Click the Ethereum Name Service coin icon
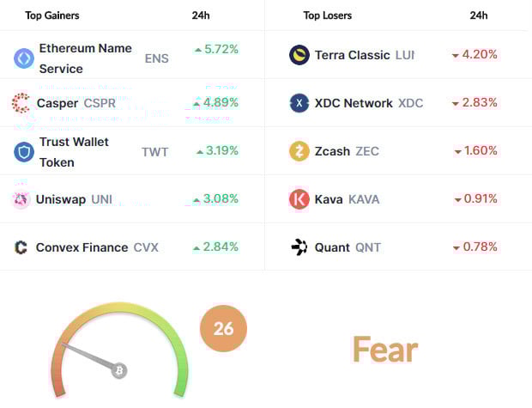The image size is (532, 408). 24,58
